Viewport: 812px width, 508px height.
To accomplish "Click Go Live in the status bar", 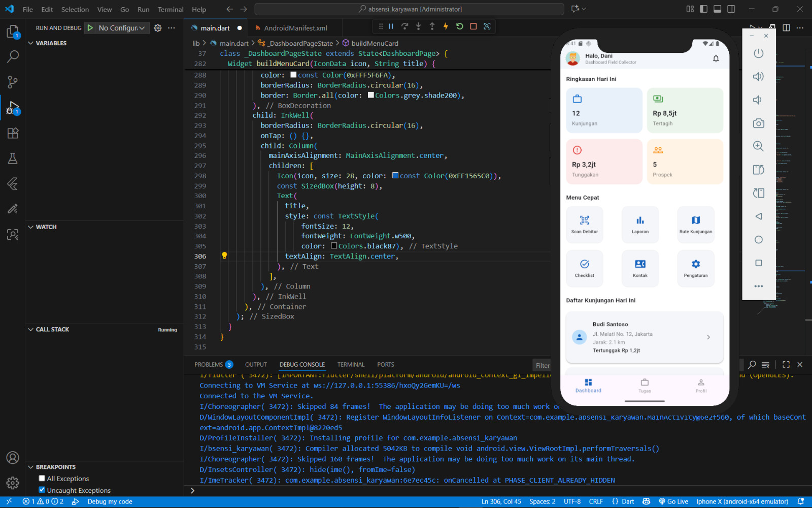I will pos(673,501).
